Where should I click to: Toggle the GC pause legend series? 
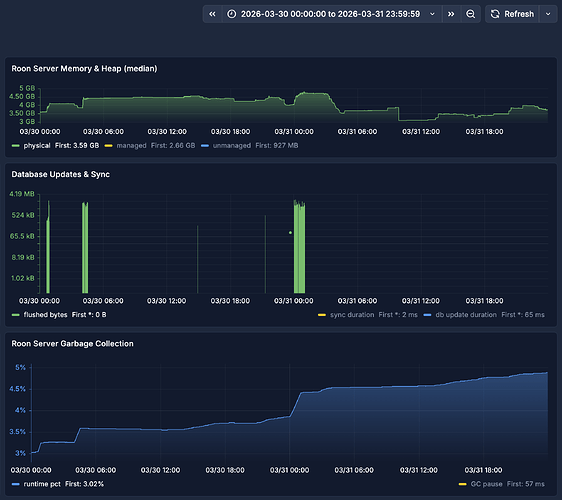tap(486, 484)
